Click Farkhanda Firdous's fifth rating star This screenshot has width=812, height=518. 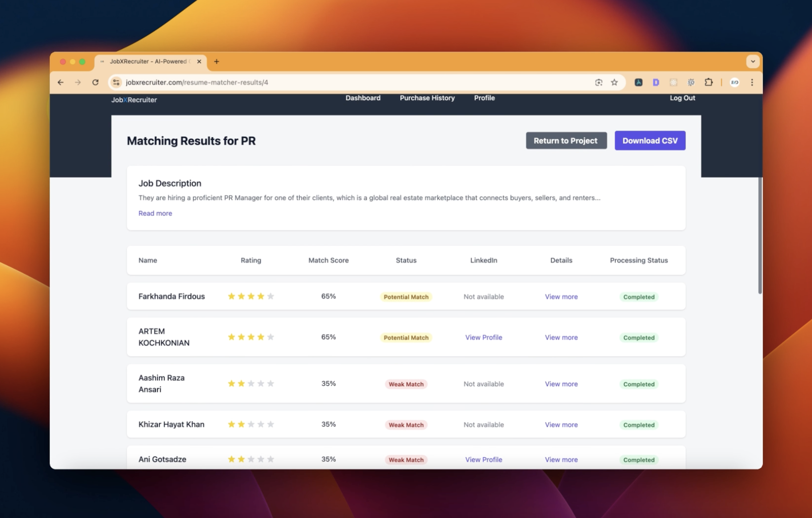271,296
